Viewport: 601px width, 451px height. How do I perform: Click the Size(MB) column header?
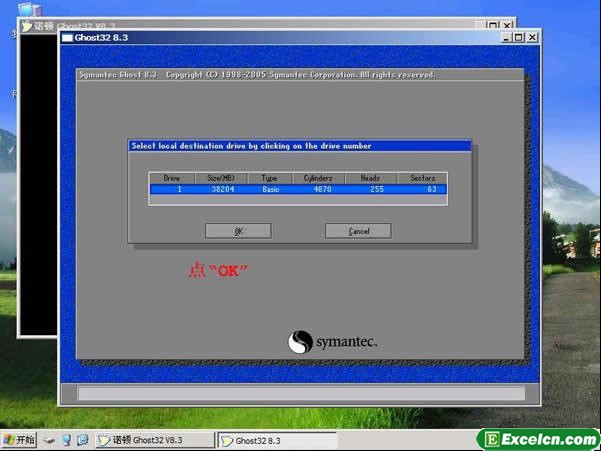(x=221, y=178)
